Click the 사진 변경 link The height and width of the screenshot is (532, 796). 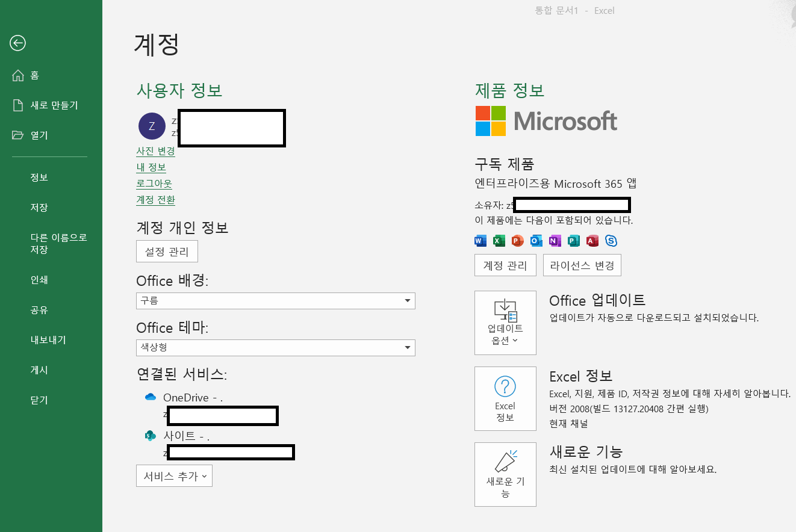tap(155, 151)
